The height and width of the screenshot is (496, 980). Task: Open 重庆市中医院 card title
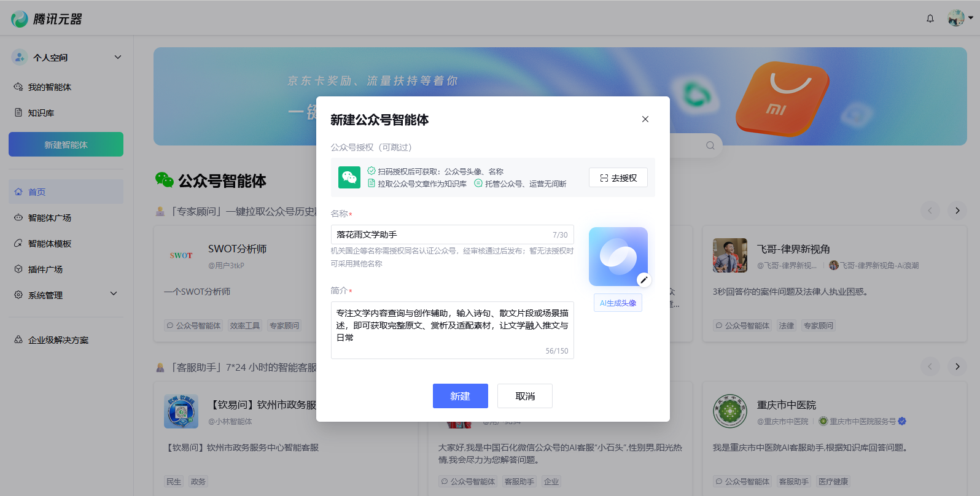click(787, 405)
